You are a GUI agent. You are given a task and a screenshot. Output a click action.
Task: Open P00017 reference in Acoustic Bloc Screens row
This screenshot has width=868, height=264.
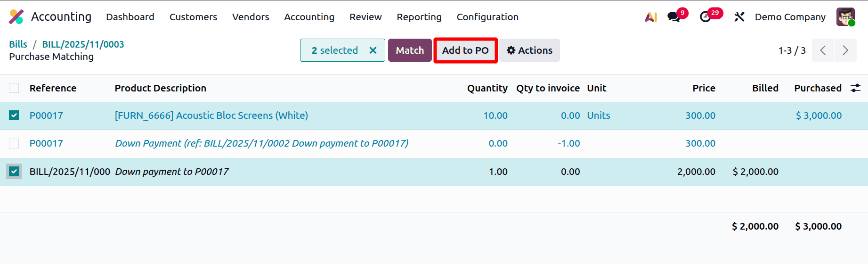46,115
